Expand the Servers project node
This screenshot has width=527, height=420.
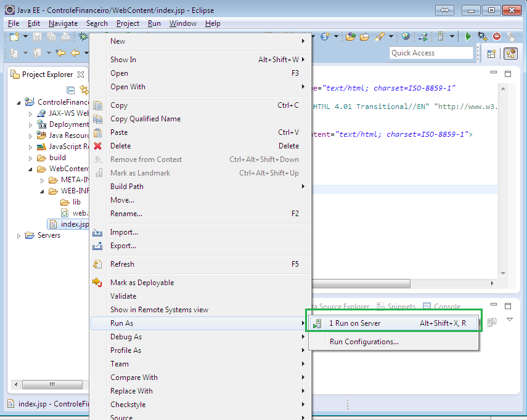tap(18, 236)
